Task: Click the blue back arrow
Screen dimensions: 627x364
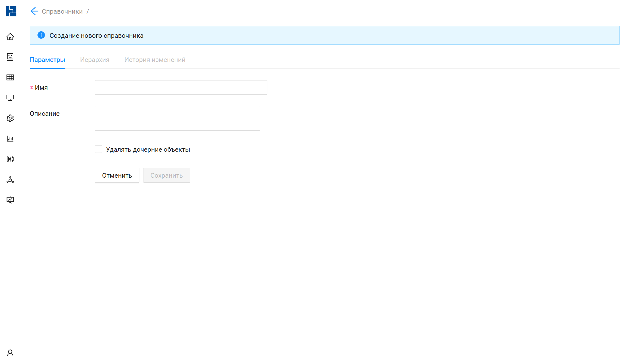Action: (34, 11)
